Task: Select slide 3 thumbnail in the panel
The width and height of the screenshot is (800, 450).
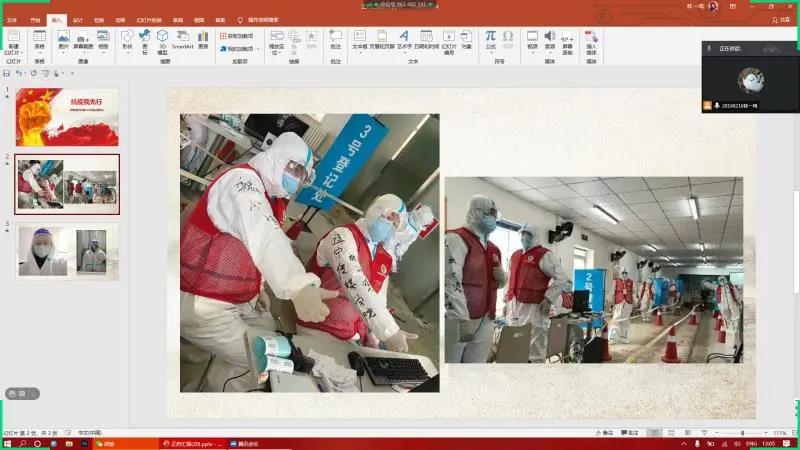Action: (x=67, y=251)
